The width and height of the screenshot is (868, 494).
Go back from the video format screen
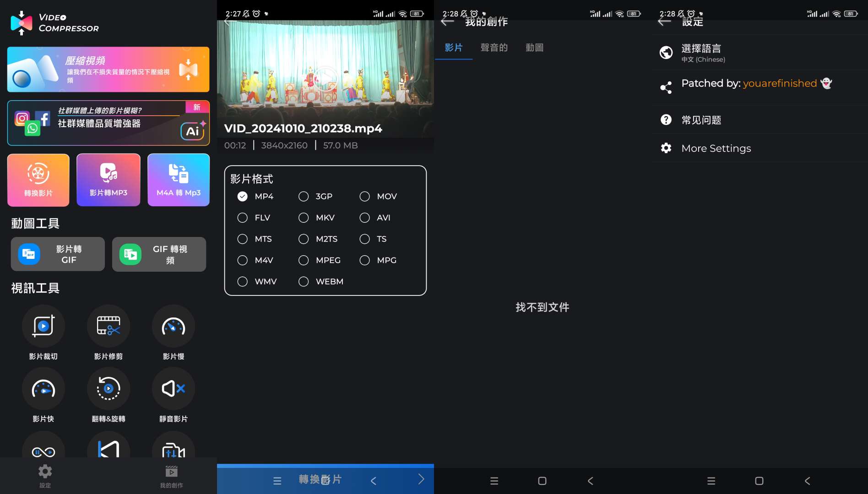pos(230,21)
